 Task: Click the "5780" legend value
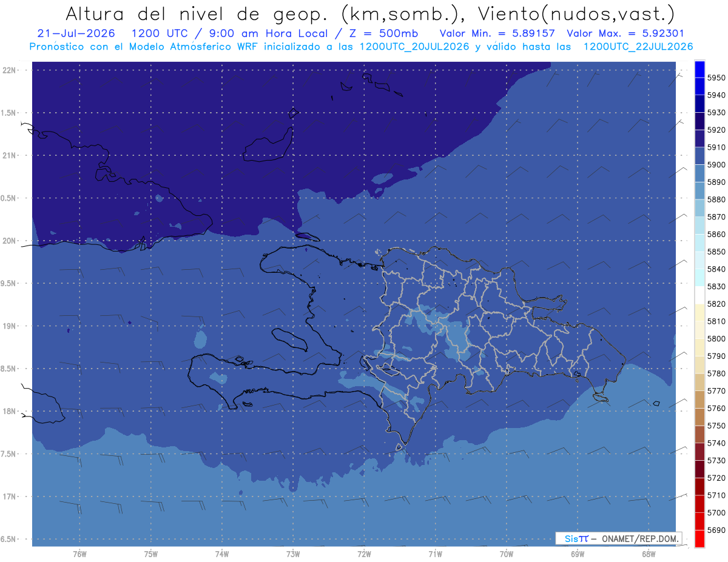(x=716, y=373)
